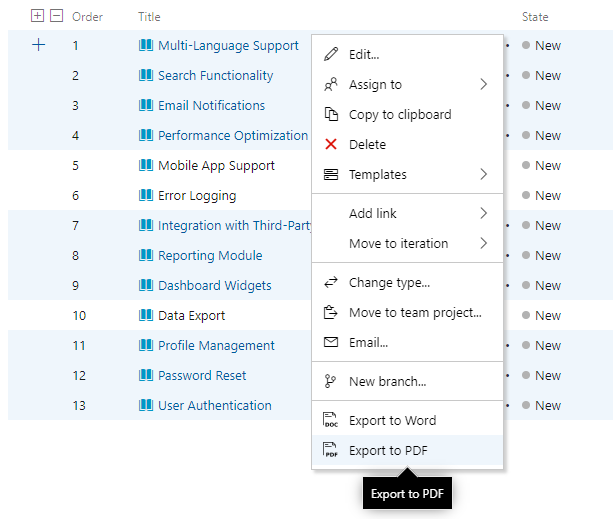Click the red Delete X icon
The height and width of the screenshot is (519, 613).
tap(331, 145)
